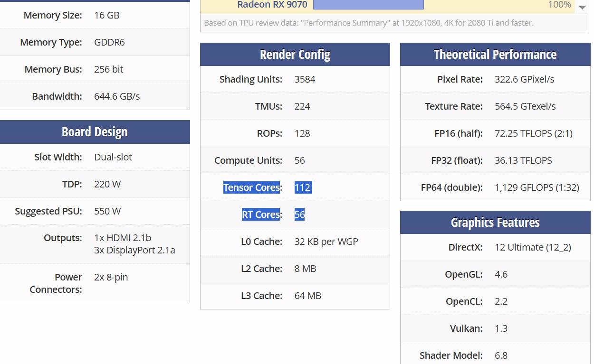Click the DirectX label
The width and height of the screenshot is (594, 364).
coord(465,247)
